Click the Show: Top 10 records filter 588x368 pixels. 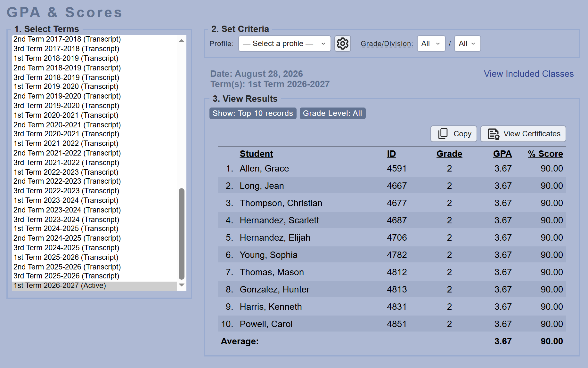click(253, 113)
